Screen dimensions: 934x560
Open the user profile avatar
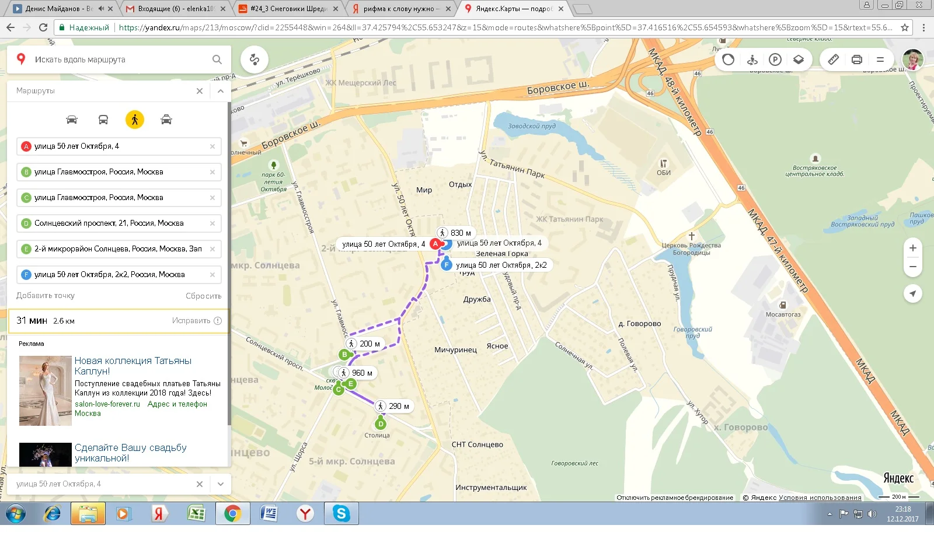(x=913, y=60)
